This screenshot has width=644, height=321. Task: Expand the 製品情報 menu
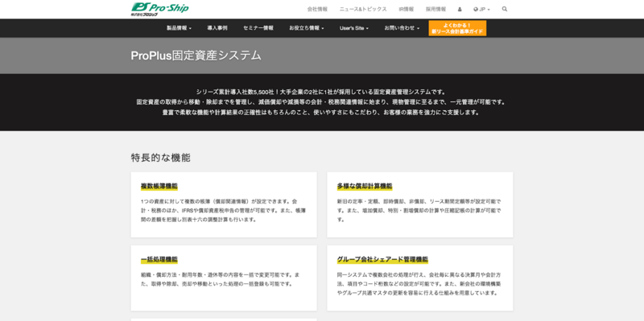pyautogui.click(x=179, y=28)
